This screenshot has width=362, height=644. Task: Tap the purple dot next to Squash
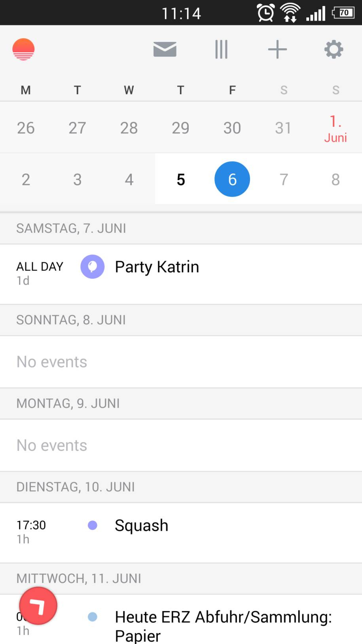click(93, 525)
